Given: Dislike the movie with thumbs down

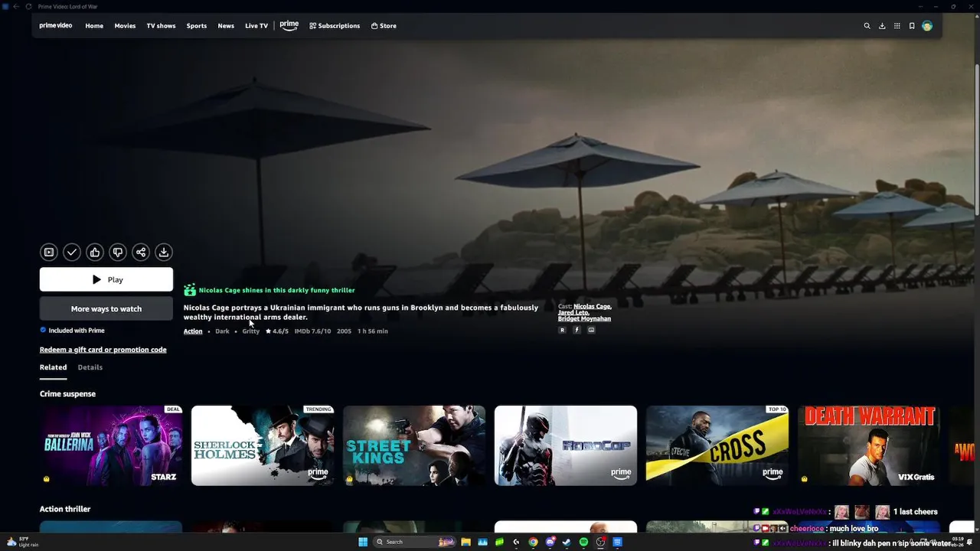Looking at the screenshot, I should pos(118,252).
